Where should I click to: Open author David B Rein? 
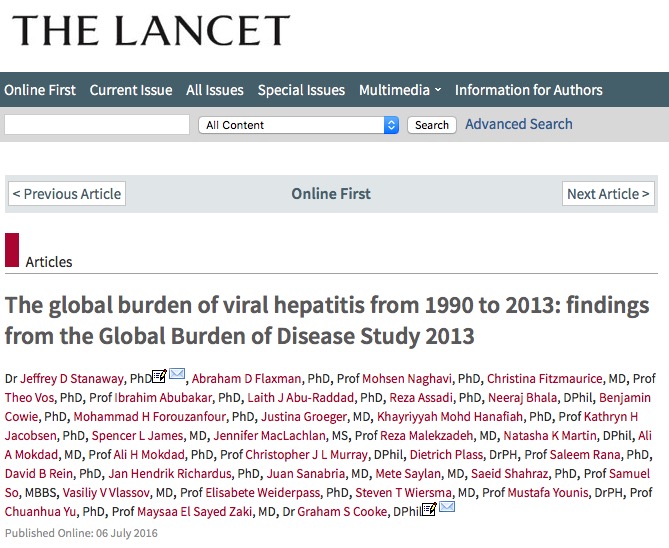pos(39,474)
